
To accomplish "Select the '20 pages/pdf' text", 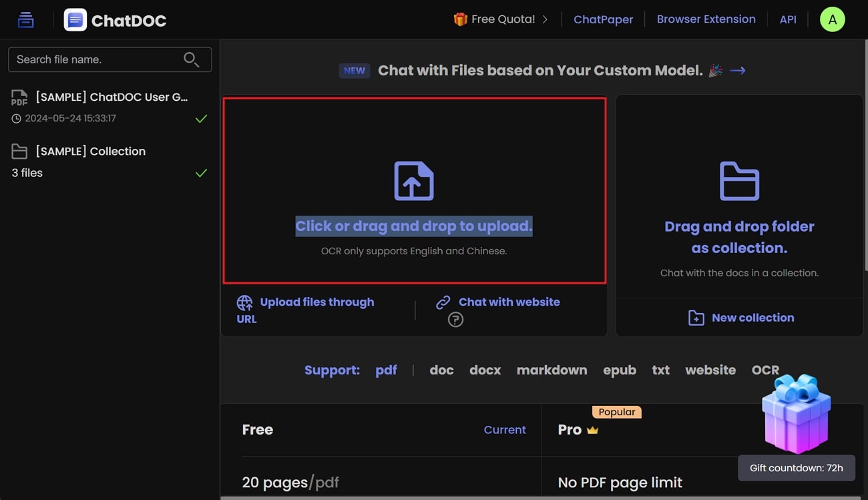I will (290, 482).
